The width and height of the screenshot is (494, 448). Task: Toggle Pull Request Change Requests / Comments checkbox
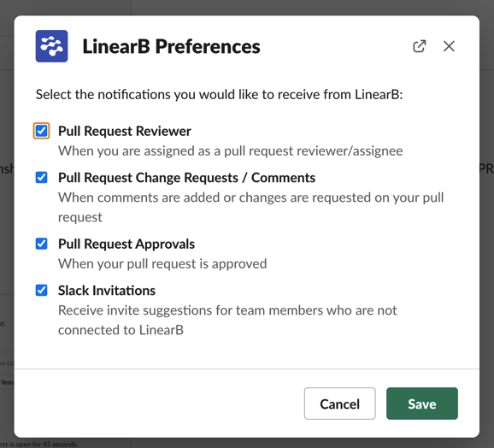41,177
